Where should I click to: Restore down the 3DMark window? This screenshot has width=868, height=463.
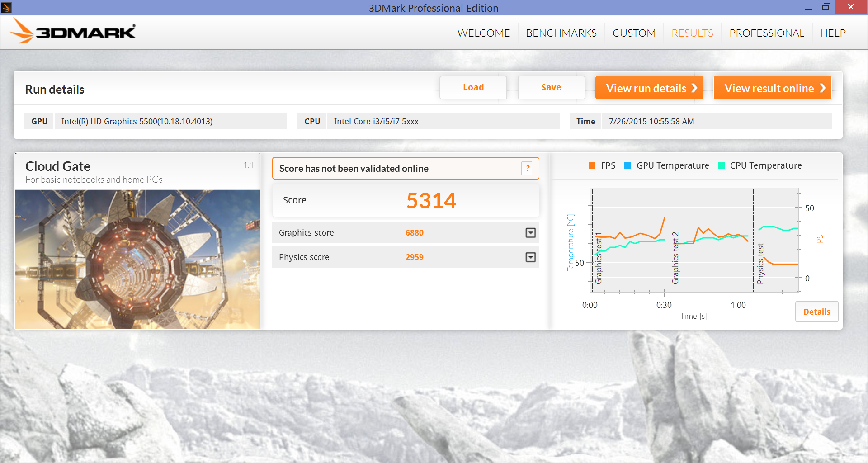[826, 7]
